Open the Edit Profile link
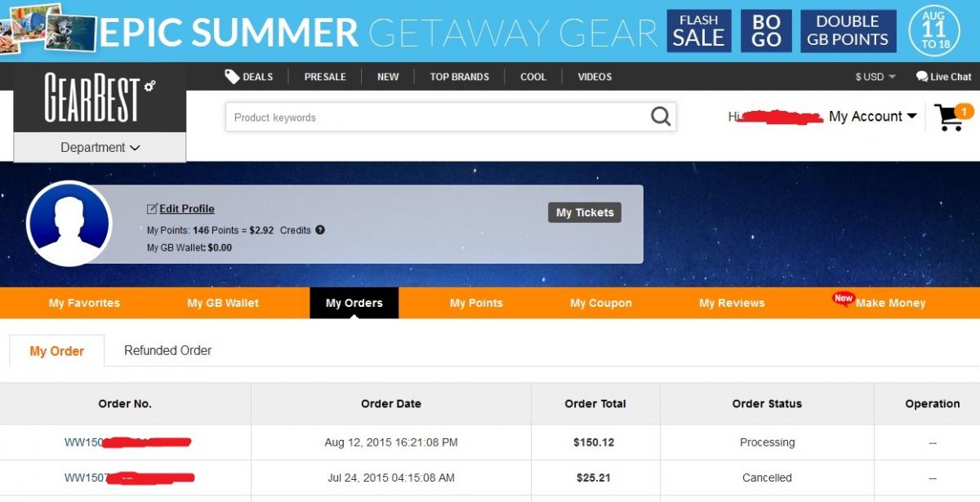This screenshot has height=502, width=980. point(187,209)
